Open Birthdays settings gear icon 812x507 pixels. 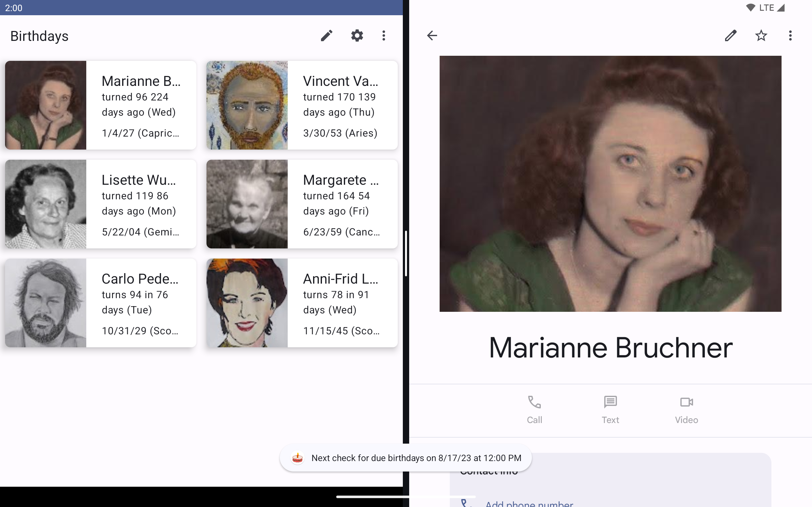pos(357,35)
